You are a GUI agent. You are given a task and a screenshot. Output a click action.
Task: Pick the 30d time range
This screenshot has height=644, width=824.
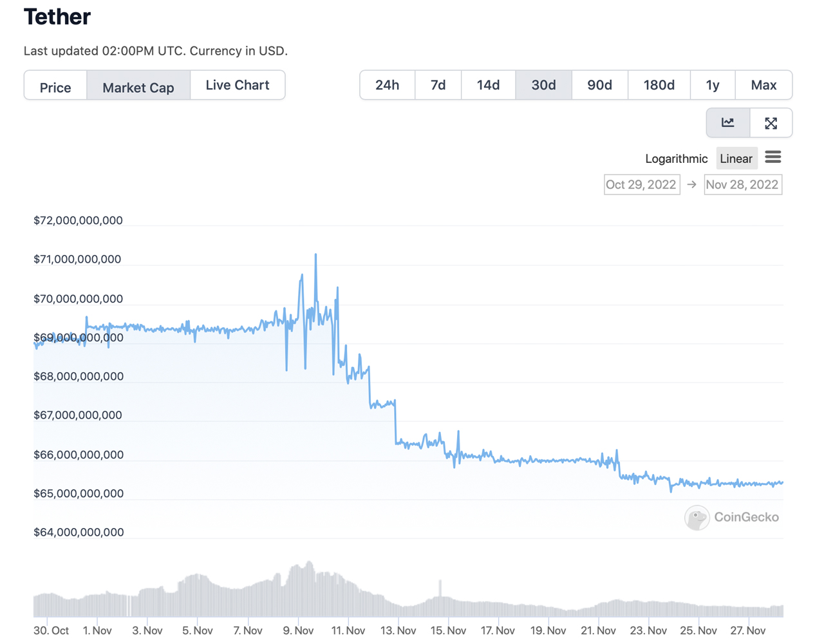(x=543, y=85)
